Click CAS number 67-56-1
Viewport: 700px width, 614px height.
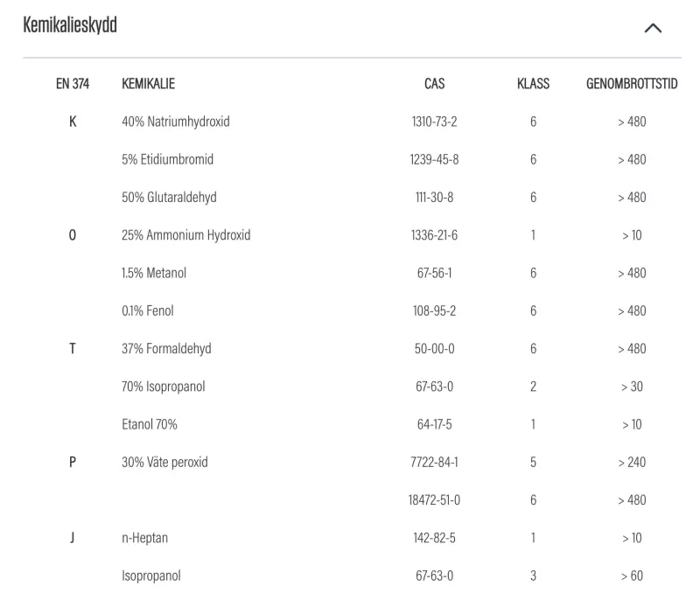point(434,273)
